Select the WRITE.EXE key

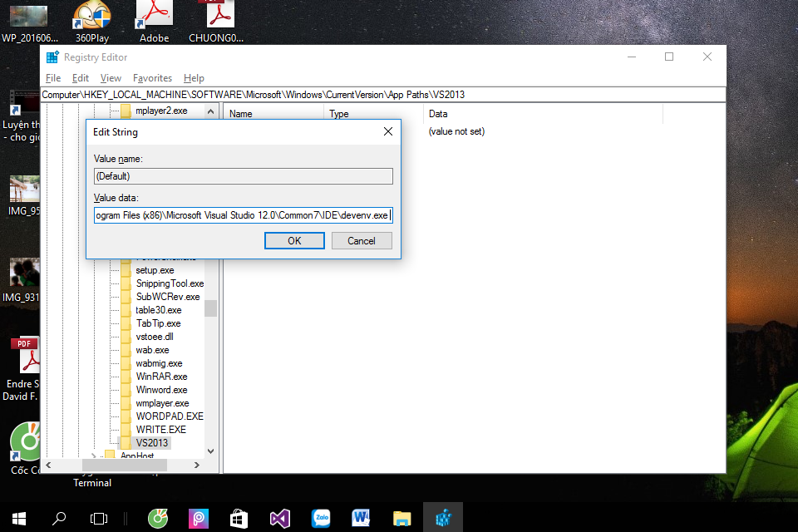coord(160,430)
